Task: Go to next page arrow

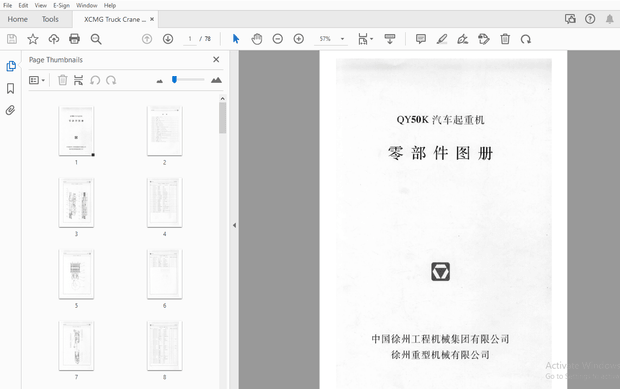Action: (168, 39)
